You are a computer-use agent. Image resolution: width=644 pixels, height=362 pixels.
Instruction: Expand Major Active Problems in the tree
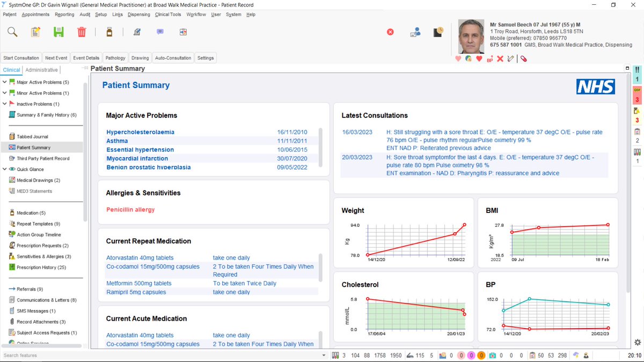click(5, 82)
